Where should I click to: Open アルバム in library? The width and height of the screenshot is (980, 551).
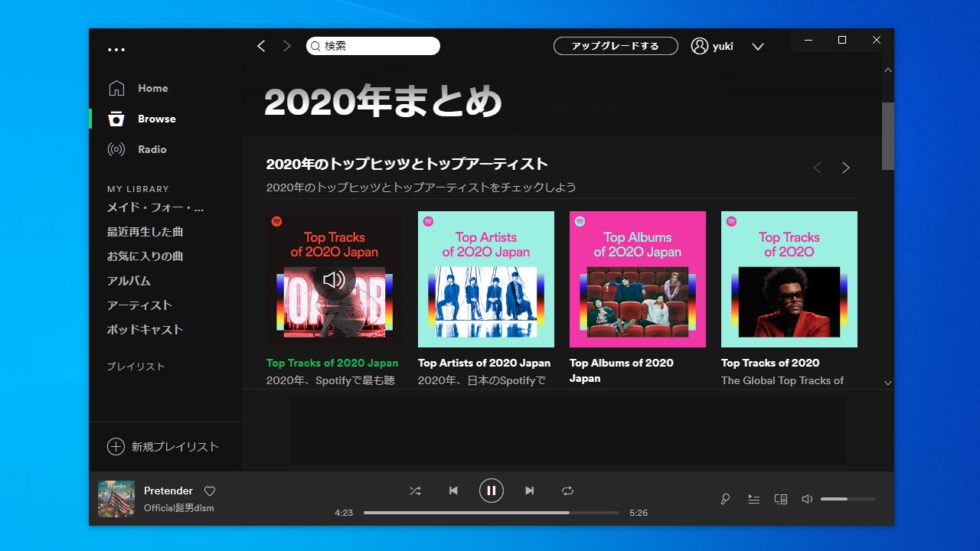click(x=129, y=281)
